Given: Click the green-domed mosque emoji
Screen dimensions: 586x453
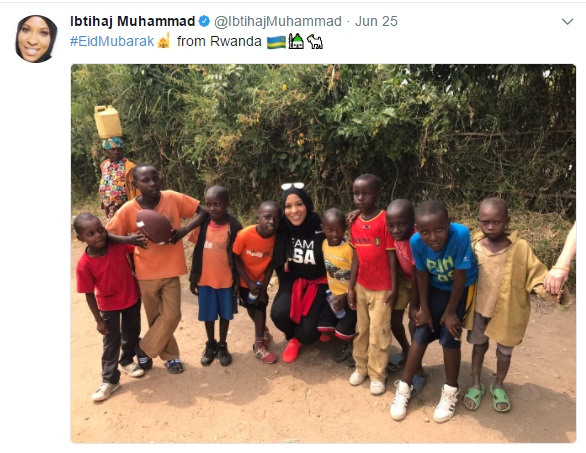Looking at the screenshot, I should tap(296, 41).
